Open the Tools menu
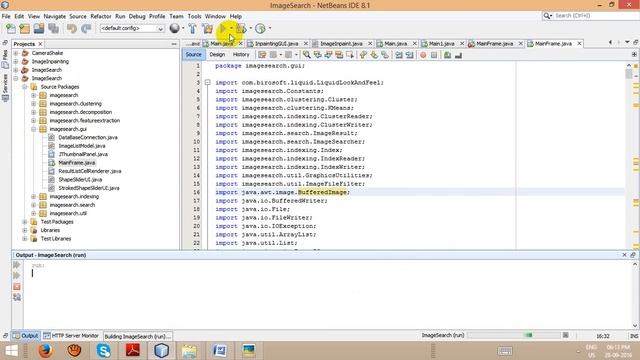Viewport: 640px width, 360px height. click(194, 16)
